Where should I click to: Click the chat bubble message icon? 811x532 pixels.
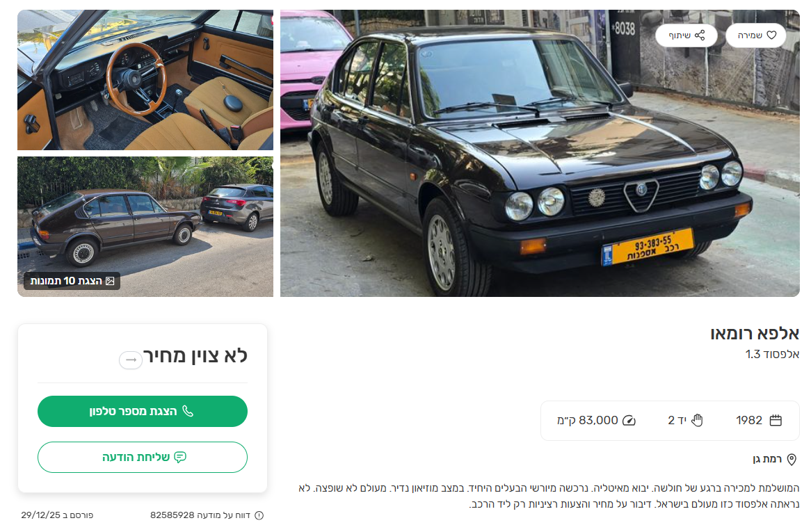click(x=180, y=457)
